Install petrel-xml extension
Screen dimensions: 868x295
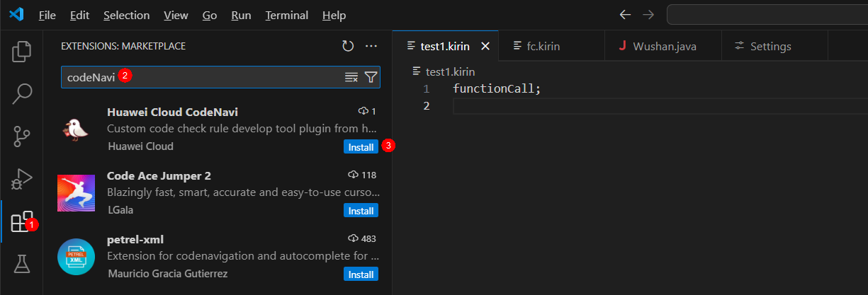[x=361, y=274]
